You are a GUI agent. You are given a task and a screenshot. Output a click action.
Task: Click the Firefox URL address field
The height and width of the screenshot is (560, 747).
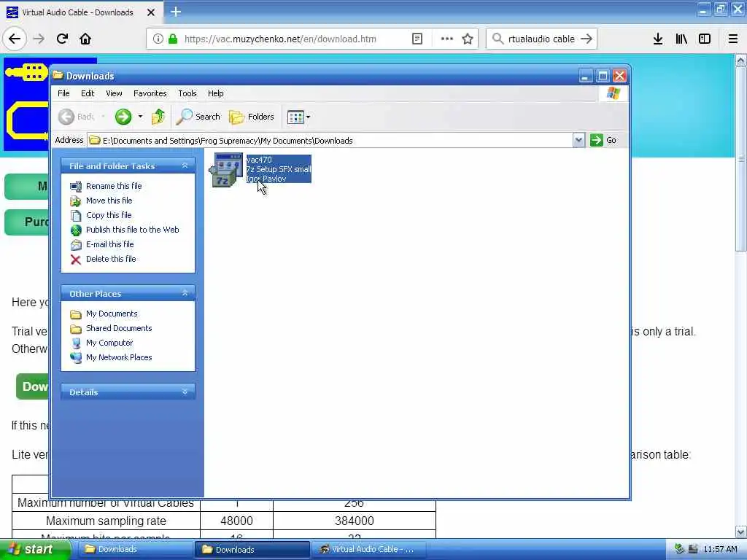tap(279, 39)
